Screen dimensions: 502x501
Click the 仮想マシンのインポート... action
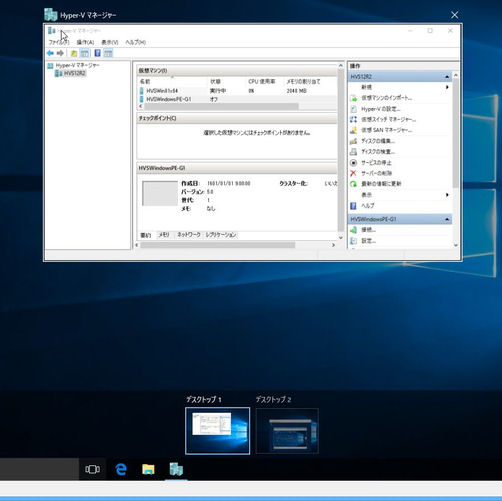click(387, 98)
